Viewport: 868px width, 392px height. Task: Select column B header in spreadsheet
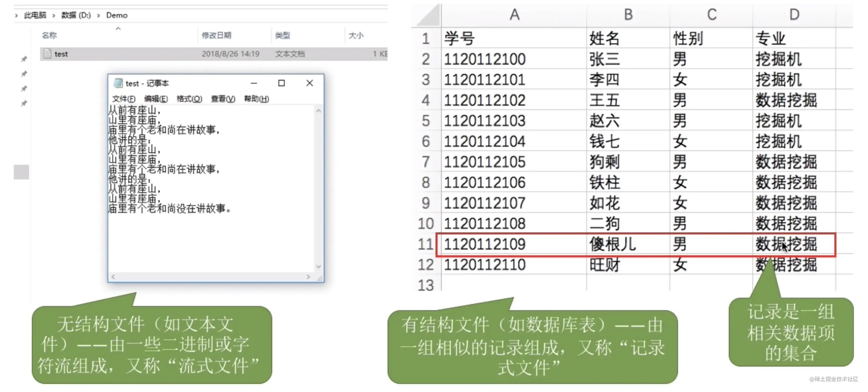click(x=628, y=15)
